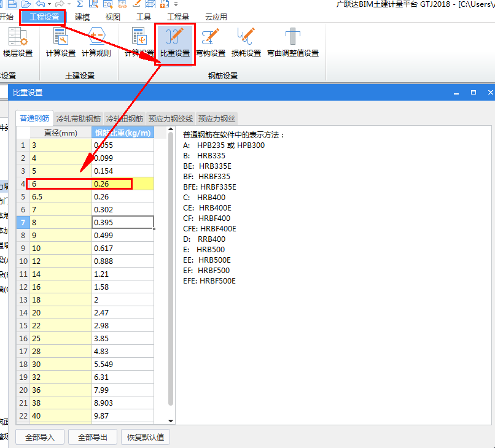Select 计算设置 under 钢筋设置 group
Image resolution: width=495 pixels, height=448 pixels.
click(139, 43)
